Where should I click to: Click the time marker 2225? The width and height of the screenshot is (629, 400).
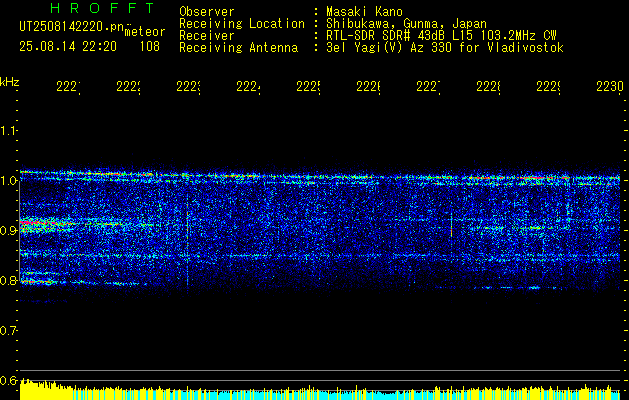click(309, 87)
